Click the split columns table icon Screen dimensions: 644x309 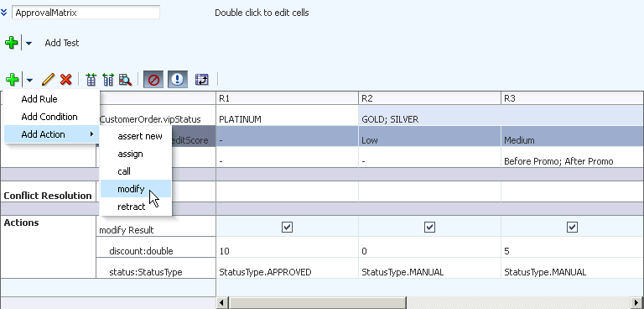click(x=108, y=80)
